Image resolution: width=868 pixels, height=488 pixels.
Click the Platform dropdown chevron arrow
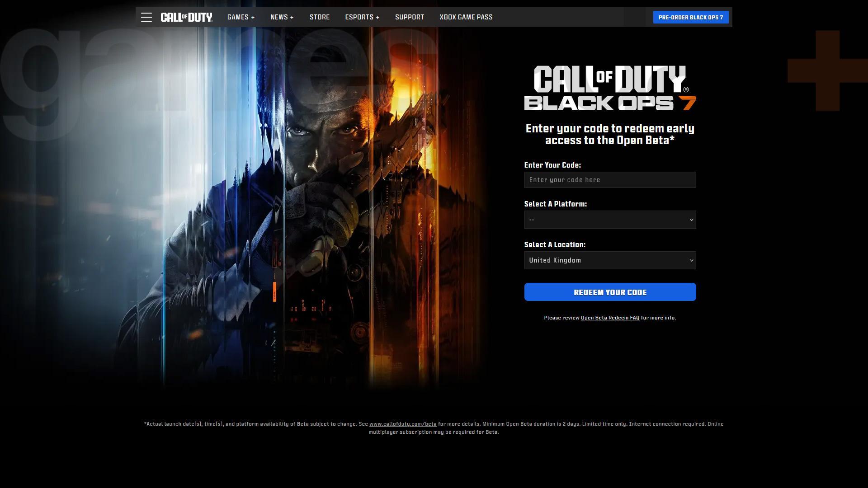[691, 220]
